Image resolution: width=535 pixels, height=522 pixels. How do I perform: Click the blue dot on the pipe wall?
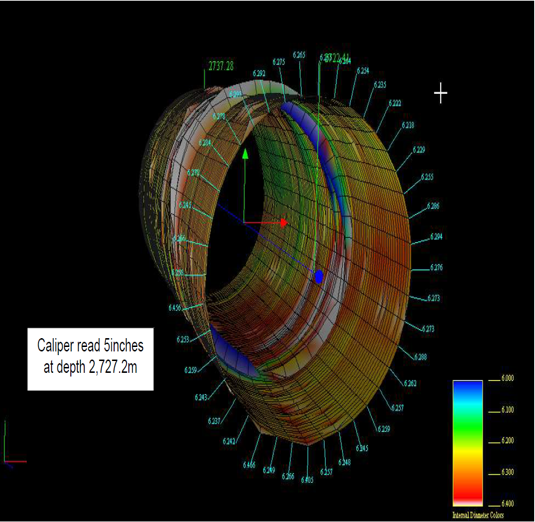click(319, 277)
